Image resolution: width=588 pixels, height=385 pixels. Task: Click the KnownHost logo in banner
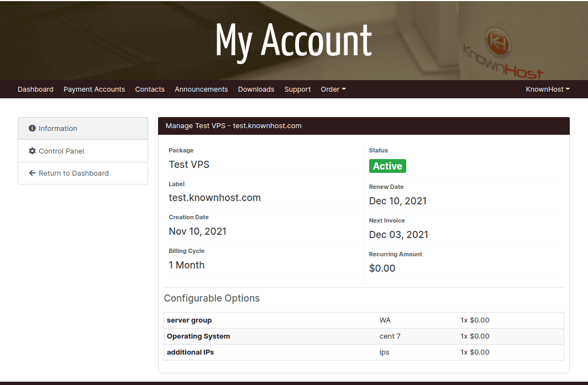pyautogui.click(x=502, y=52)
